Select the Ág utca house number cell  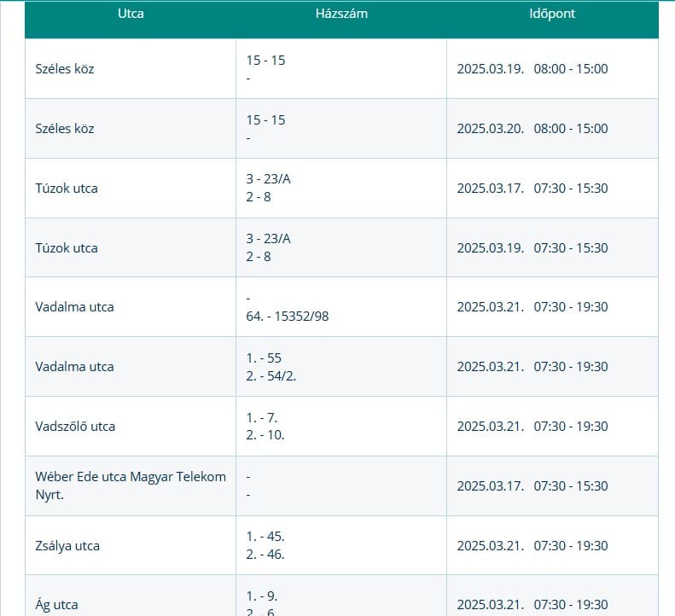[x=262, y=601]
